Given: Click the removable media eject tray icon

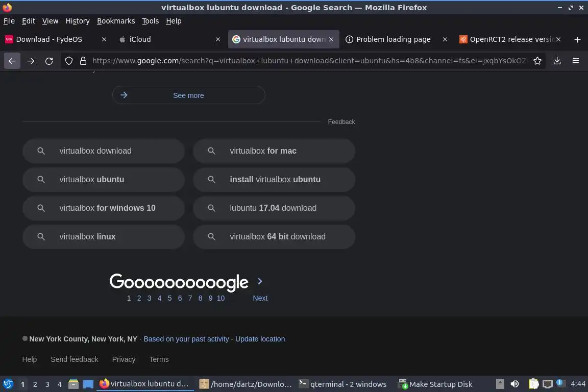Looking at the screenshot, I should pos(500,384).
